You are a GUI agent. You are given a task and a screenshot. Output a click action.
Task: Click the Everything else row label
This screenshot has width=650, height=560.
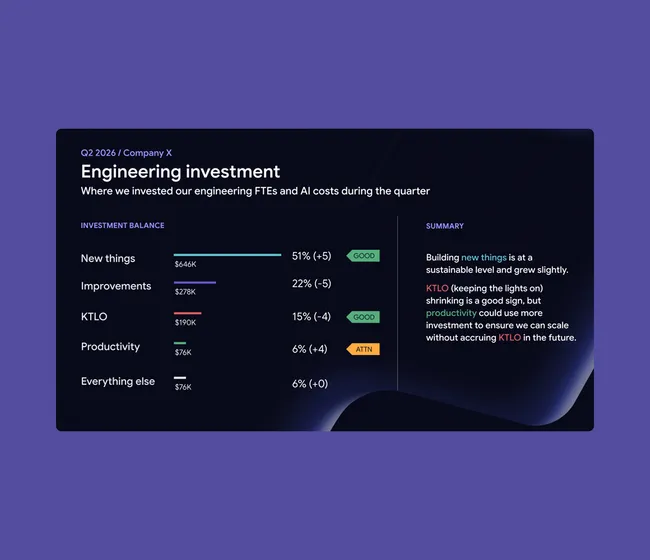[118, 381]
